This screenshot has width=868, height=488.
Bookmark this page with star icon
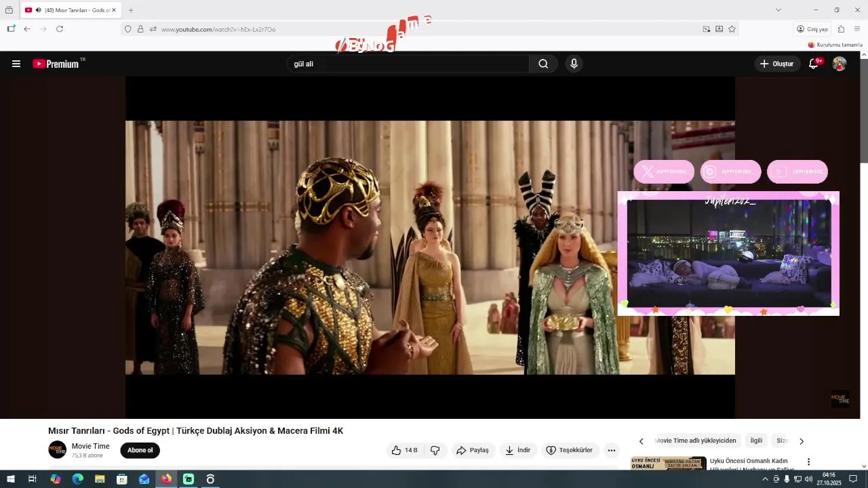click(732, 29)
